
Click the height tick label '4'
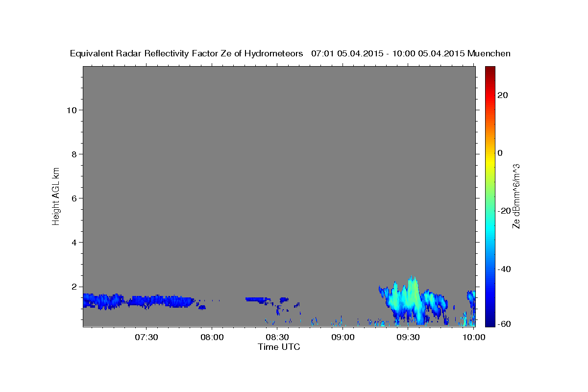click(x=74, y=242)
